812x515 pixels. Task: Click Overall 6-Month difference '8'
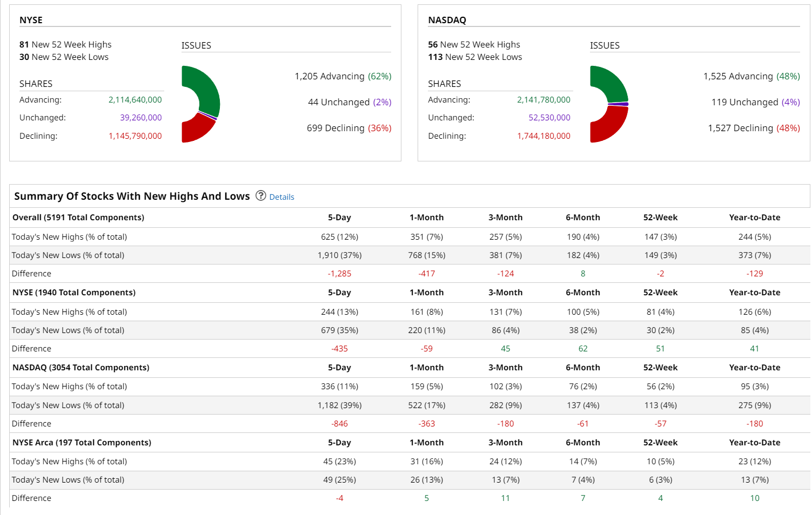tap(583, 274)
